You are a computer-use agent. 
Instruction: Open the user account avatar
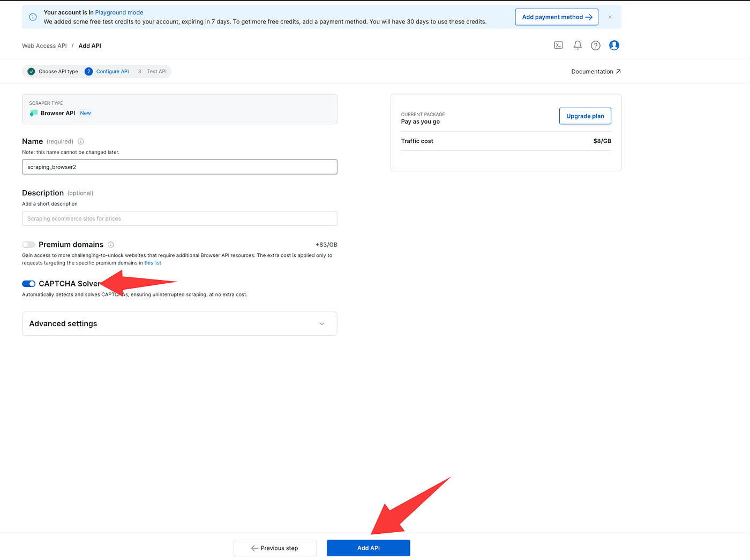[614, 46]
